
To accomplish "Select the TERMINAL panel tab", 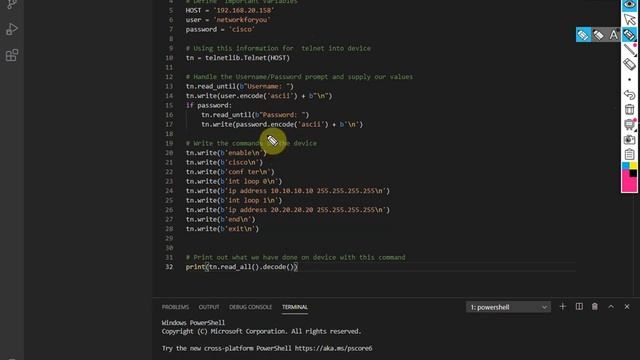I will pos(295,307).
